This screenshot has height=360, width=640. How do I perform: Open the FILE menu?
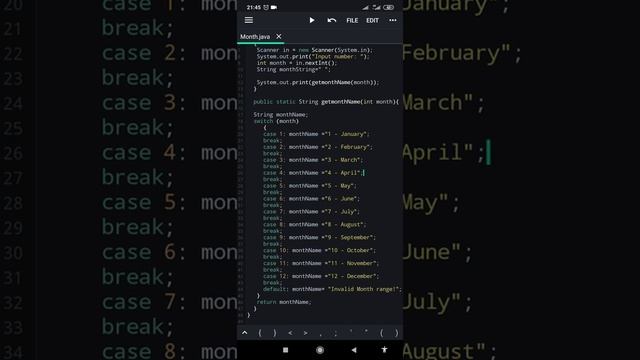click(352, 20)
